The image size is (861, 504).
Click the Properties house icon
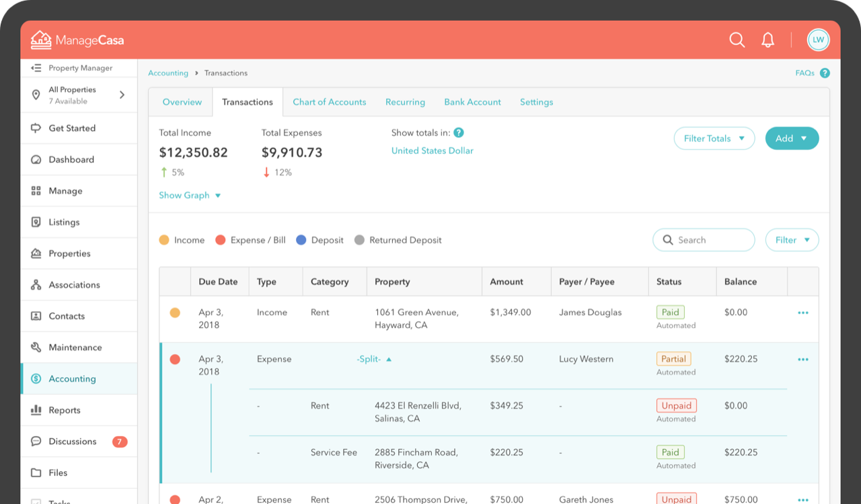[36, 253]
